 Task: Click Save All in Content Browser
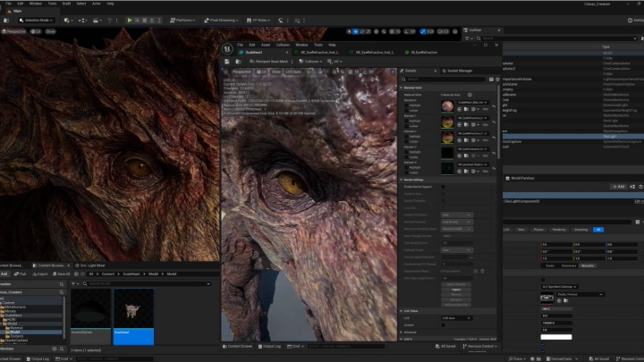pyautogui.click(x=61, y=274)
